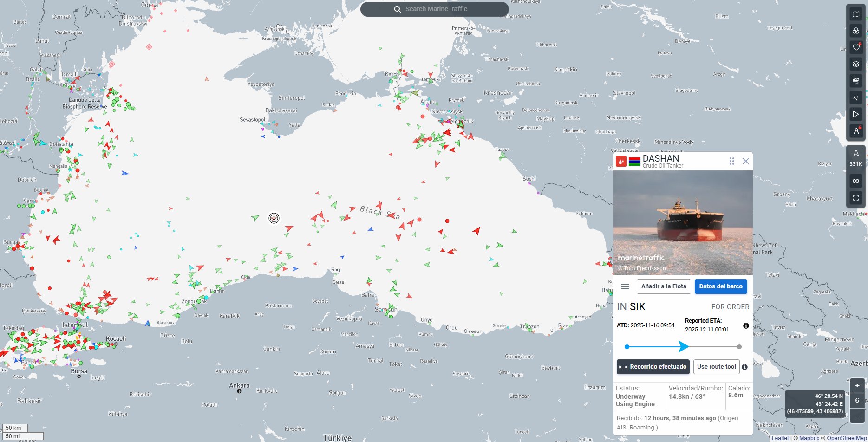Enter fullscreen map mode
The image size is (868, 442).
tap(856, 198)
